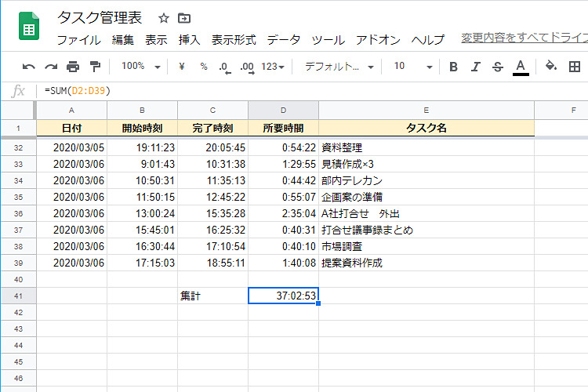Apply yen currency format

(182, 67)
